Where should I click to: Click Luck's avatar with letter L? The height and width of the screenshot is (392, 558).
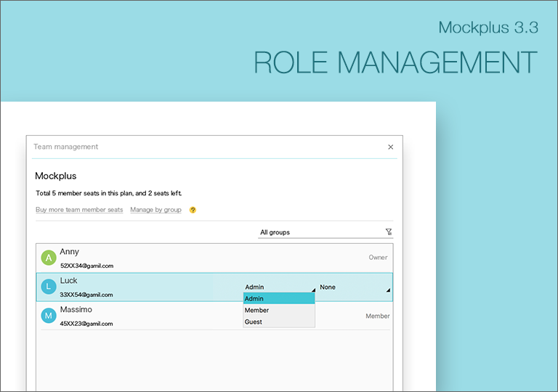[49, 287]
